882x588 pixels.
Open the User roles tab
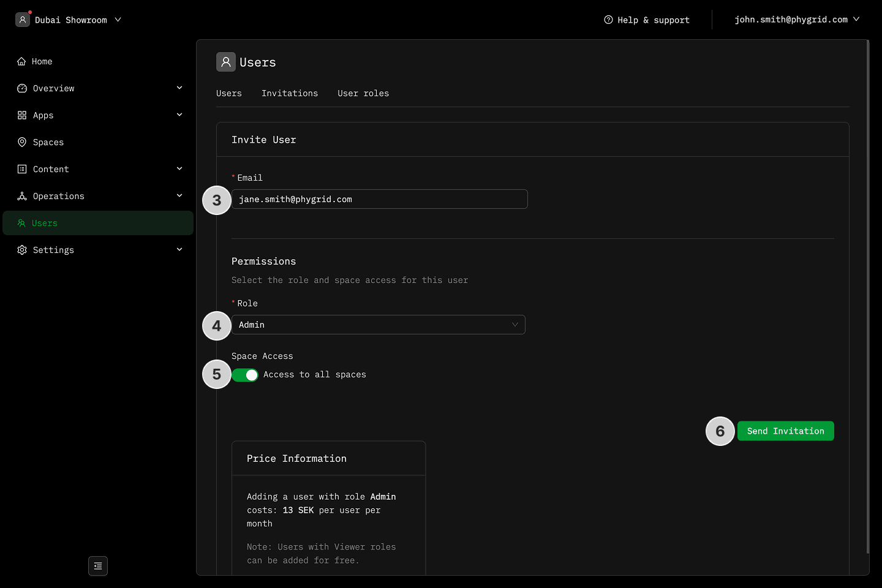pos(363,93)
